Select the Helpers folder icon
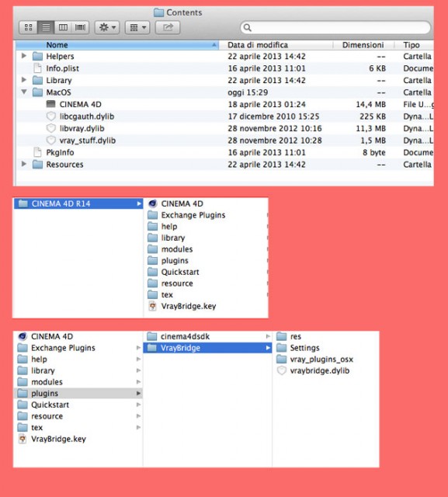 (37, 57)
